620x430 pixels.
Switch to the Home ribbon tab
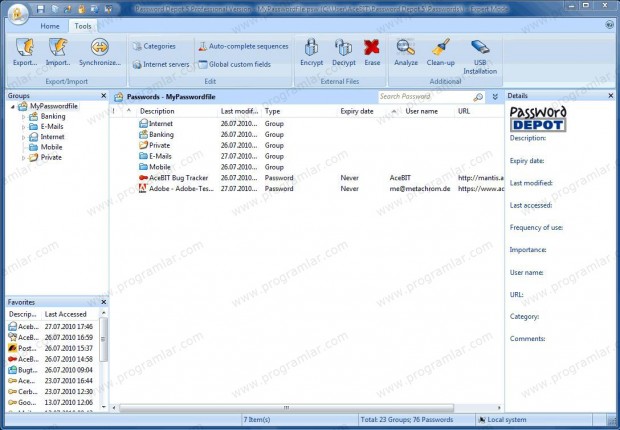click(50, 26)
